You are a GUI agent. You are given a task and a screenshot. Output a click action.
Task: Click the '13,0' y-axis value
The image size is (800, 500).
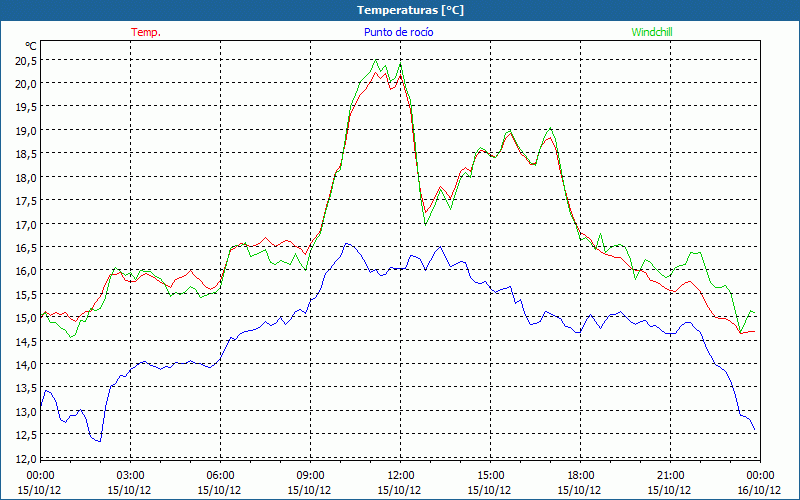click(26, 412)
